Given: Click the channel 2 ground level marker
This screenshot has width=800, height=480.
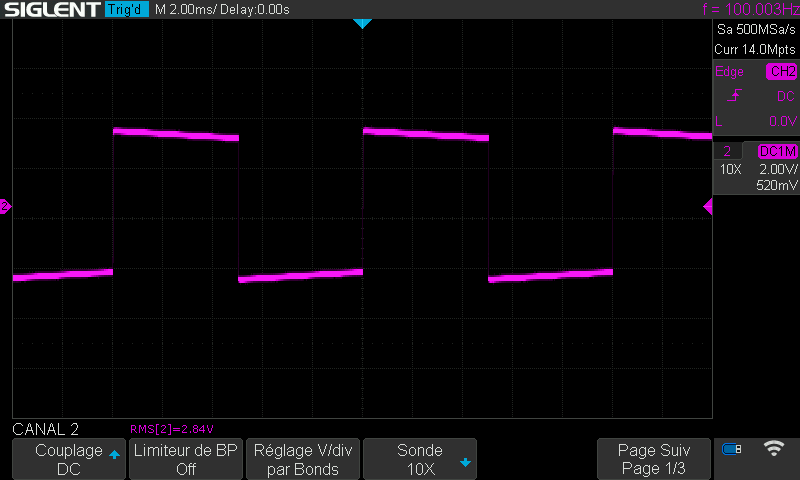Looking at the screenshot, I should (5, 206).
